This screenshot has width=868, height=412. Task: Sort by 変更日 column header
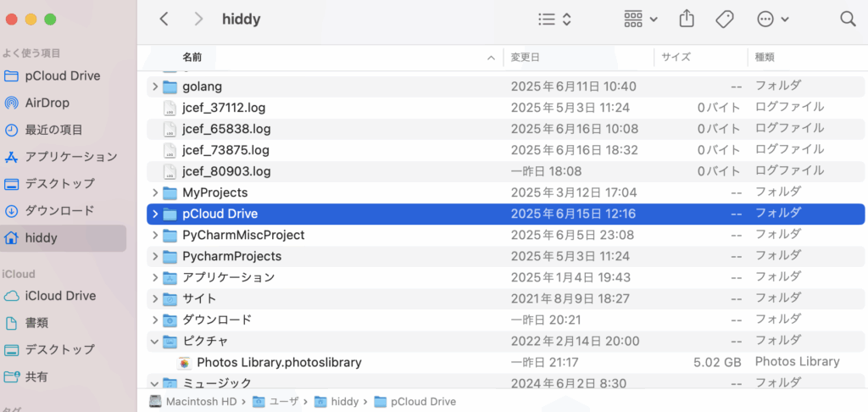point(578,57)
